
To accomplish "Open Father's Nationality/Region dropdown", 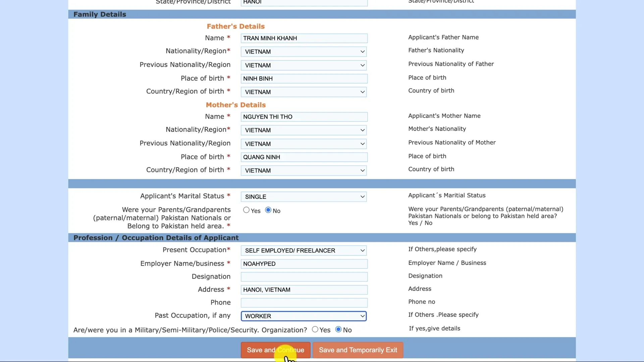I will (304, 52).
